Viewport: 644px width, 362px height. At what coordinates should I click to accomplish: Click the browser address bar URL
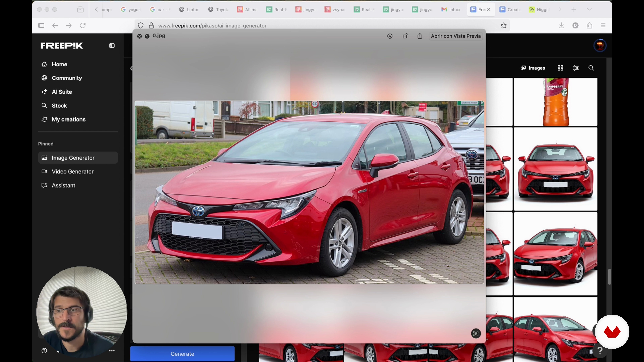coord(212,26)
